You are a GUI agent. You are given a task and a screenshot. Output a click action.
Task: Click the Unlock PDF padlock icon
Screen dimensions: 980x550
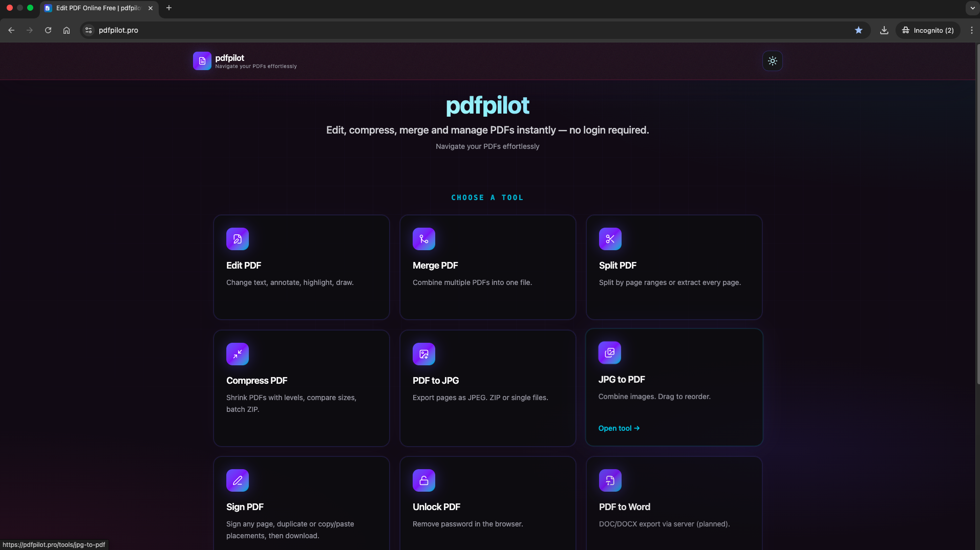coord(423,480)
